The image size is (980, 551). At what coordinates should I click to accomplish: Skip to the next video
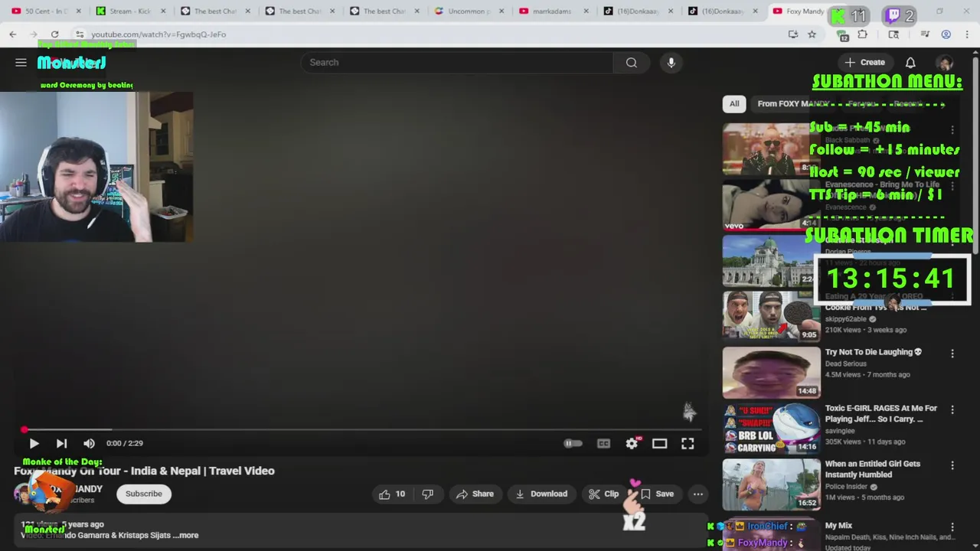pos(61,443)
